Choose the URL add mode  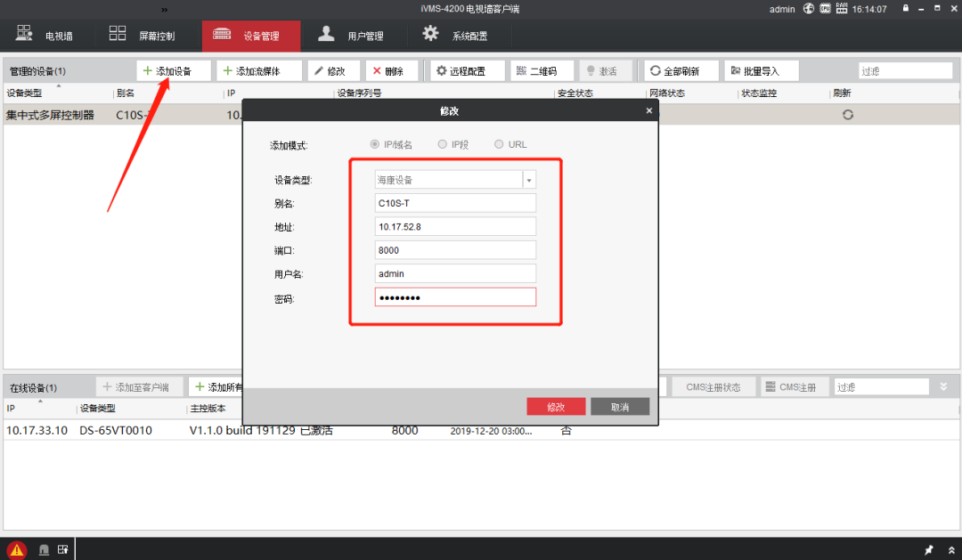coord(499,143)
